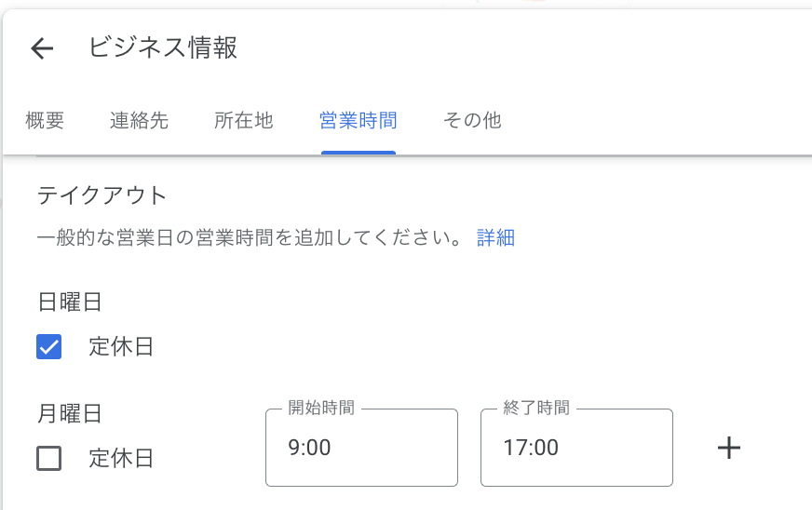Open the 概要 tab
This screenshot has height=510, width=812.
point(45,120)
